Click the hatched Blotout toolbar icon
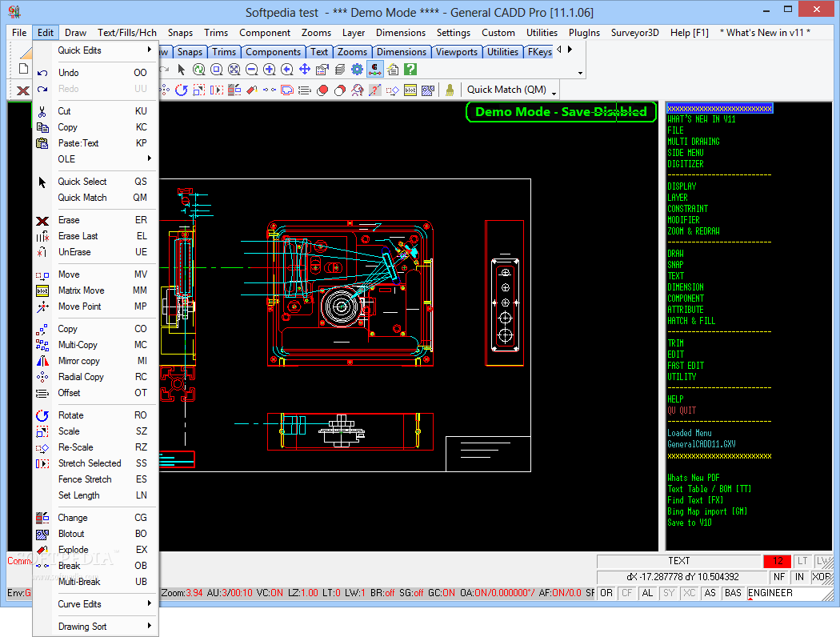The height and width of the screenshot is (637, 840). (x=427, y=90)
